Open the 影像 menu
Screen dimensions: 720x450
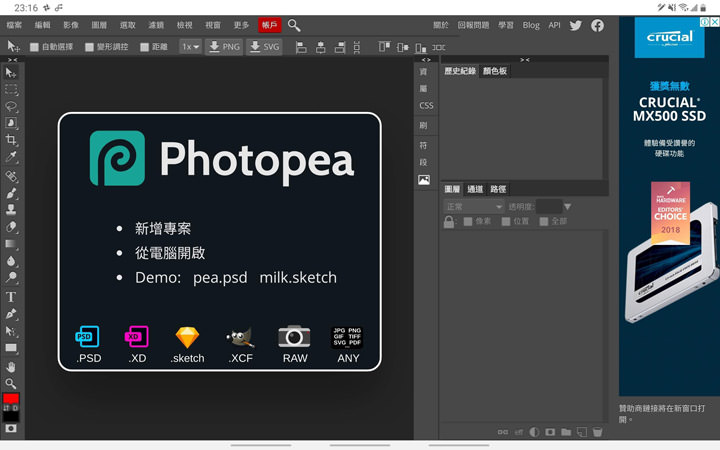[71, 25]
